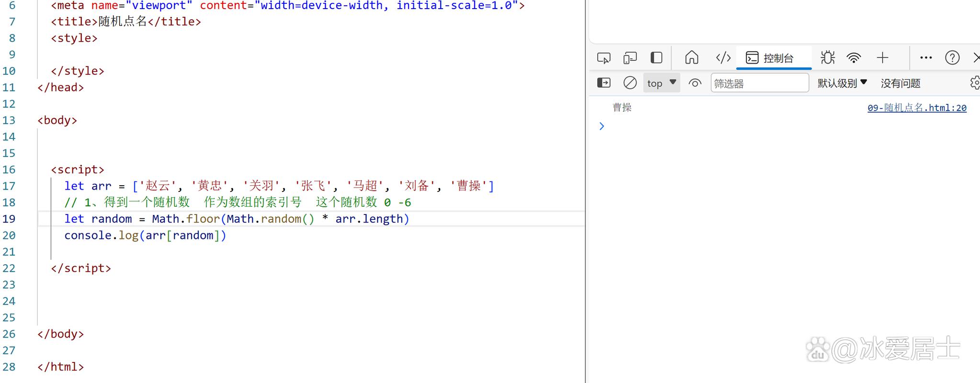This screenshot has width=980, height=383.
Task: Open the Network tool wifi icon
Action: point(854,58)
